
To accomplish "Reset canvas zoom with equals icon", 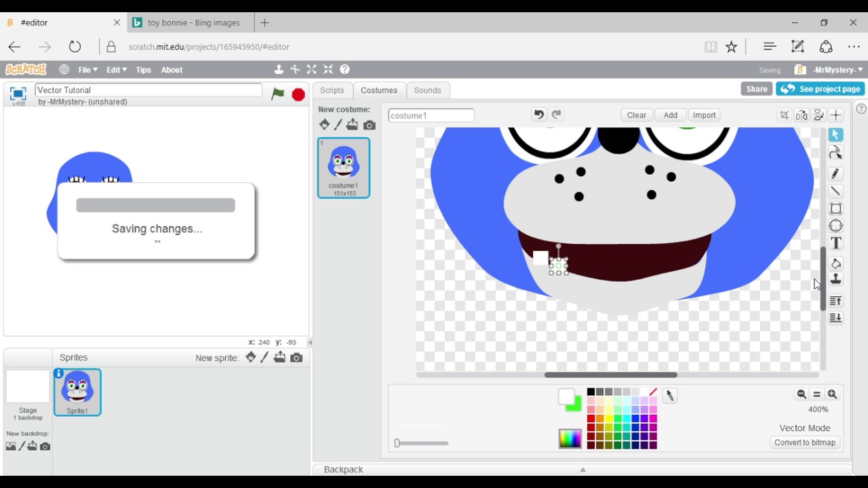I will click(x=817, y=394).
